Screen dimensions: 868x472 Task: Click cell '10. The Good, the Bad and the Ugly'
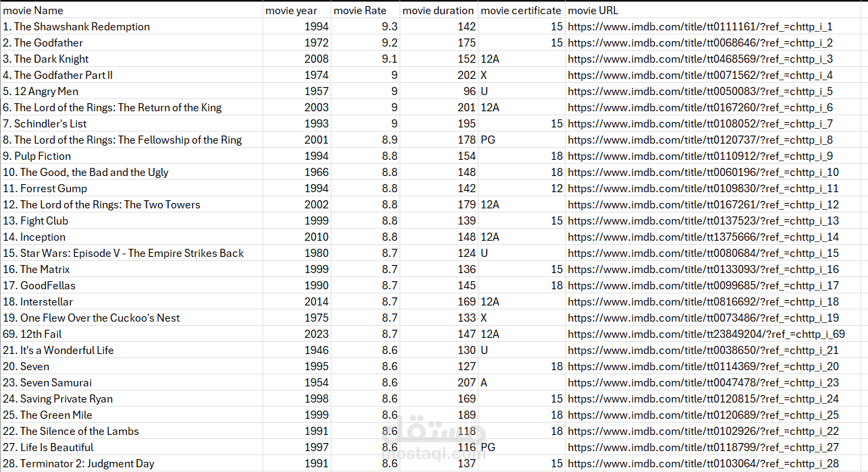tap(132, 172)
